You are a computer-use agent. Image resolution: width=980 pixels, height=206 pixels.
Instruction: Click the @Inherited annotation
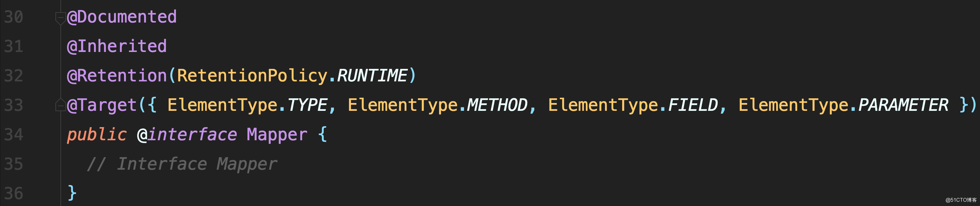click(x=117, y=46)
